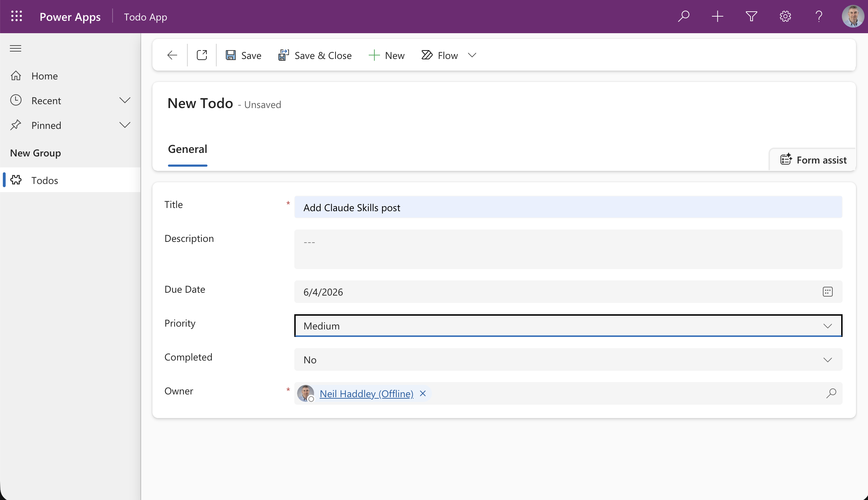Open Form assist panel

tap(813, 160)
